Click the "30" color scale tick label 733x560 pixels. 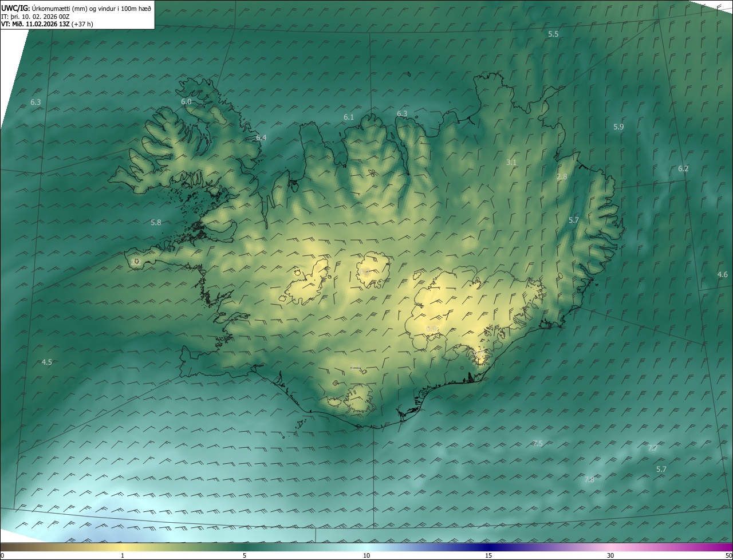[x=610, y=555]
